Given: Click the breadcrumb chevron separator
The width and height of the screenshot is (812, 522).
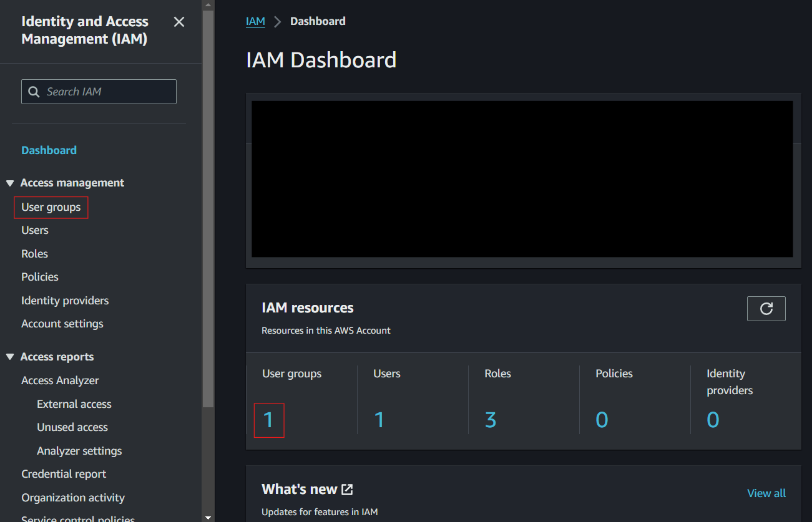Looking at the screenshot, I should [278, 22].
